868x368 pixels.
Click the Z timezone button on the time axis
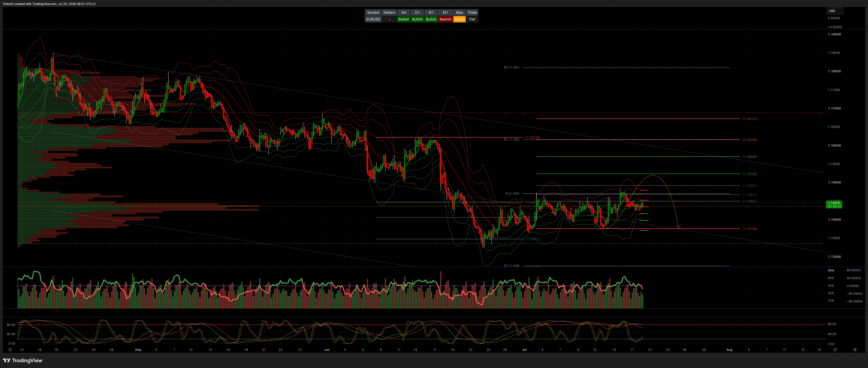[x=10, y=350]
